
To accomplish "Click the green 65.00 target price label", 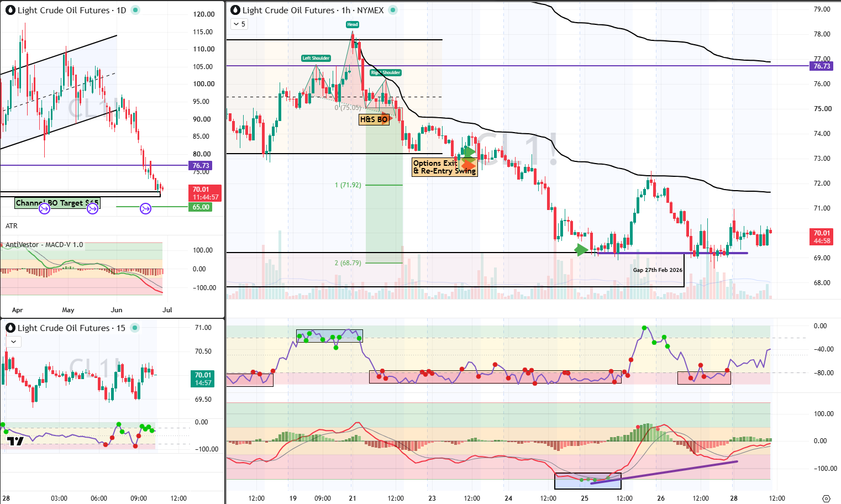I will 201,207.
